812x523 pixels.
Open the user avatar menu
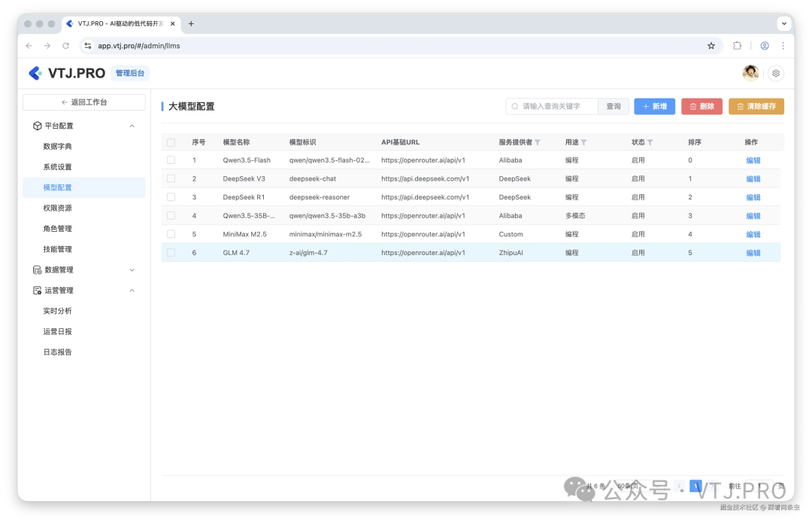750,73
